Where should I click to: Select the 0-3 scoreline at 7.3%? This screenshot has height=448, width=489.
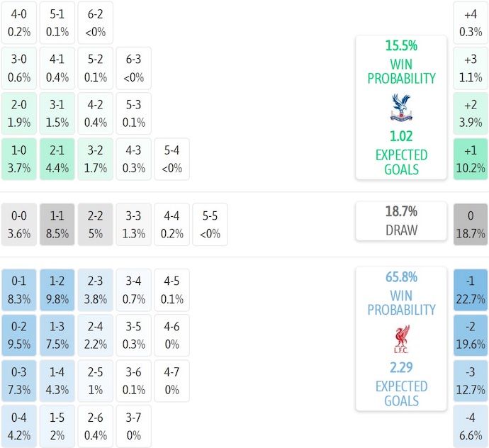pyautogui.click(x=19, y=380)
